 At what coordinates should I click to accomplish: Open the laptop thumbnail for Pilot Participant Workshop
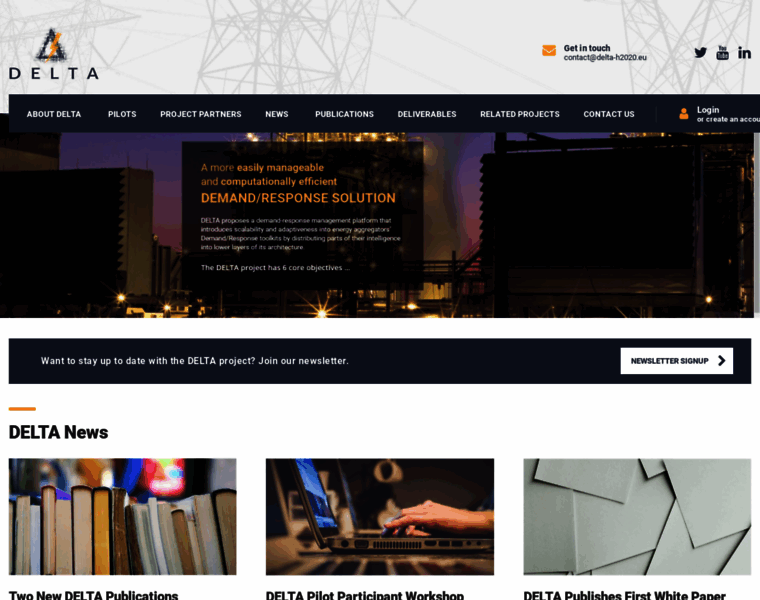[x=380, y=517]
